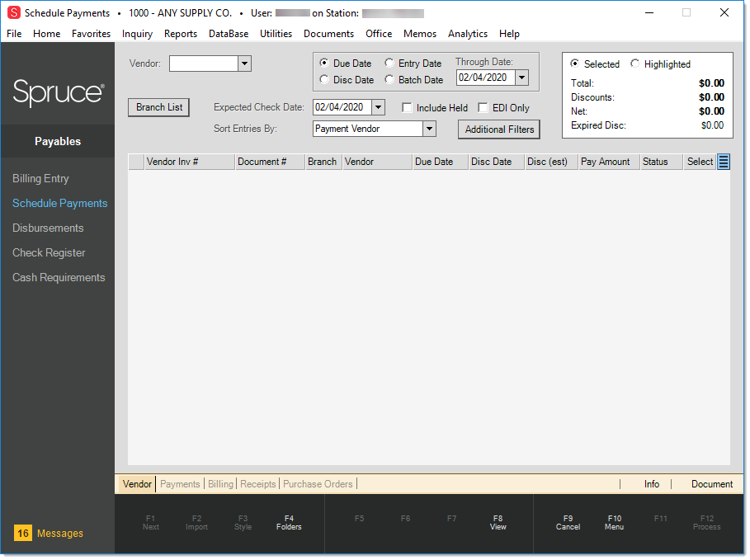Open the Favorites menu

pyautogui.click(x=92, y=34)
